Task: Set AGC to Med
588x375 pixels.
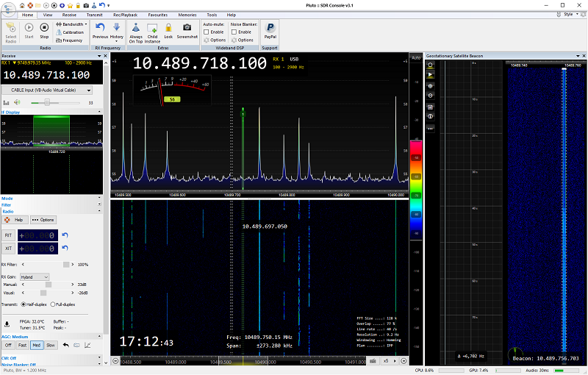Action: coord(36,345)
